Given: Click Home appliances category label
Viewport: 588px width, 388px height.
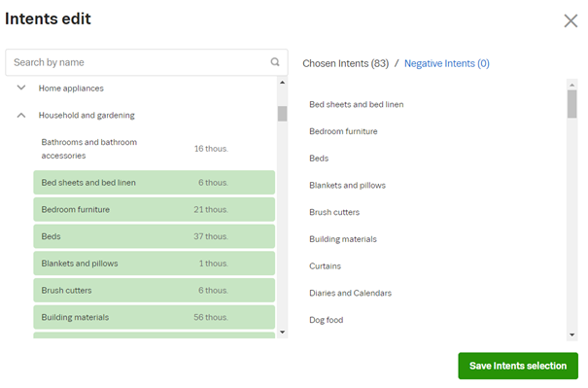Looking at the screenshot, I should [x=71, y=88].
